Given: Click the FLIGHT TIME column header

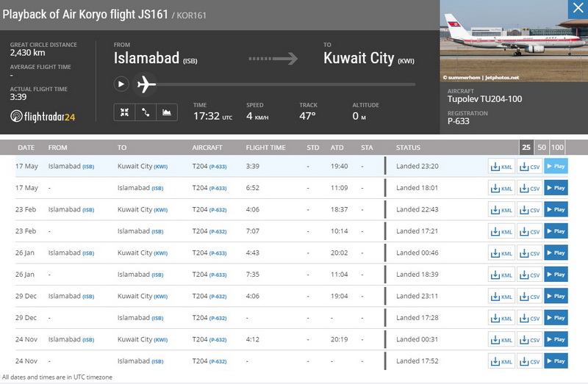Looking at the screenshot, I should click(265, 148).
